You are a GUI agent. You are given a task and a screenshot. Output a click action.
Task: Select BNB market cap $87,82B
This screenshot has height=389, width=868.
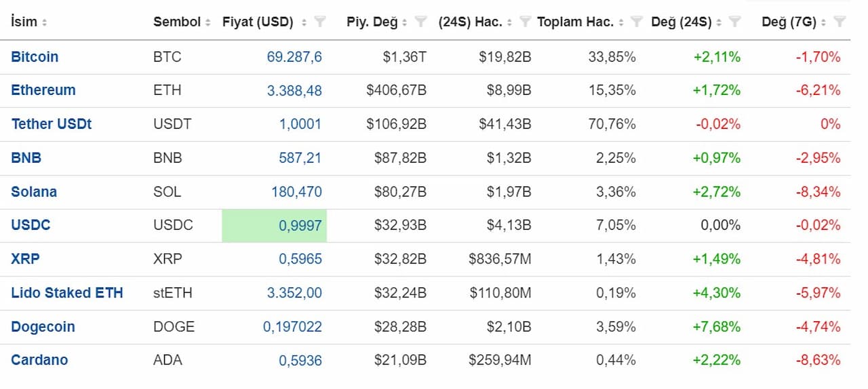pos(400,158)
